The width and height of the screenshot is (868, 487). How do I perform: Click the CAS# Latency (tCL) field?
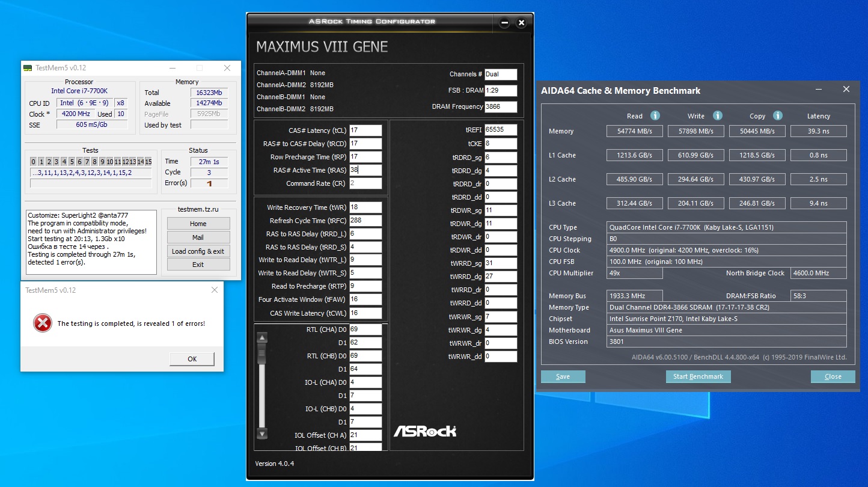pyautogui.click(x=365, y=130)
